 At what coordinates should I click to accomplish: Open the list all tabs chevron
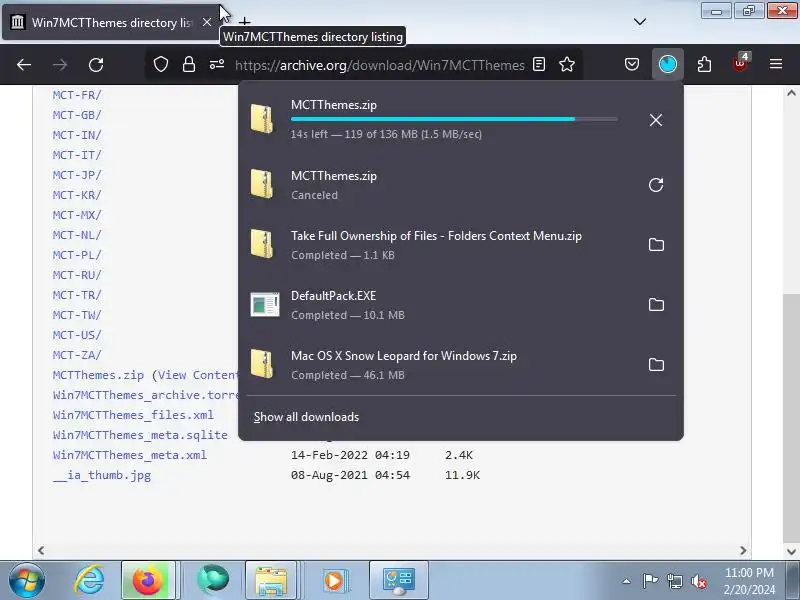(640, 22)
